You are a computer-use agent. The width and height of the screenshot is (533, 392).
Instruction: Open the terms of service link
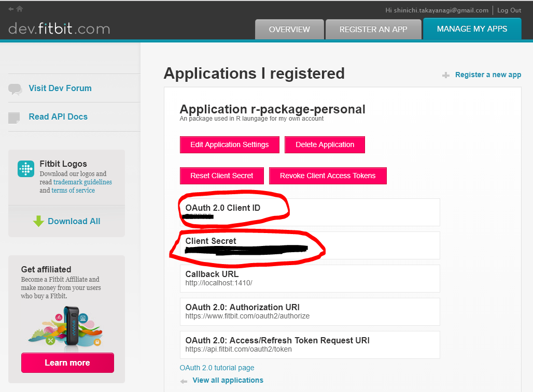pos(73,191)
